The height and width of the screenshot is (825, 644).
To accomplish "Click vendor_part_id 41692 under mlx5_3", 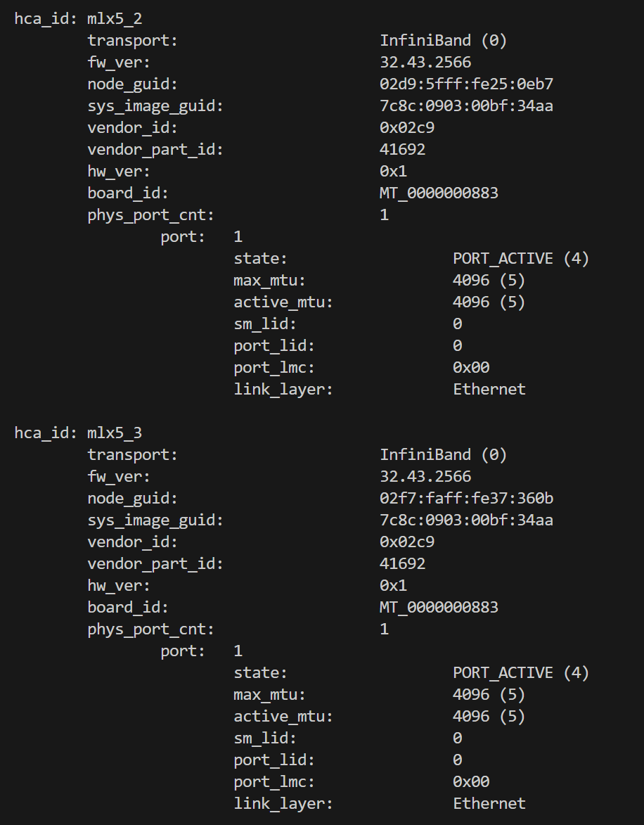I will (402, 563).
